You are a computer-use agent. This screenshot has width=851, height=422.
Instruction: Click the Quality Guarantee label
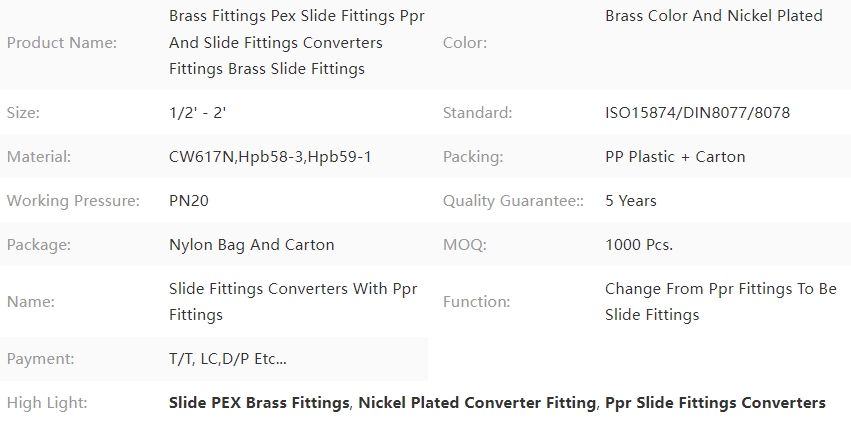pos(513,201)
